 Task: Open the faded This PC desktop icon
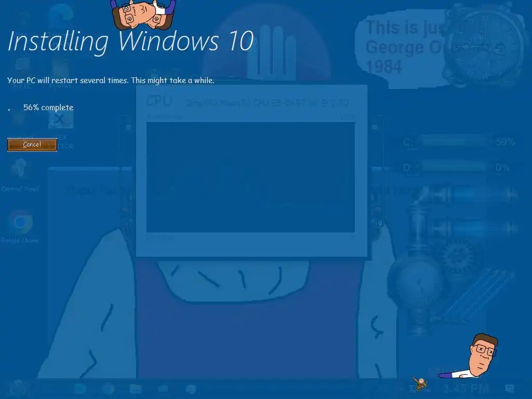point(21,73)
